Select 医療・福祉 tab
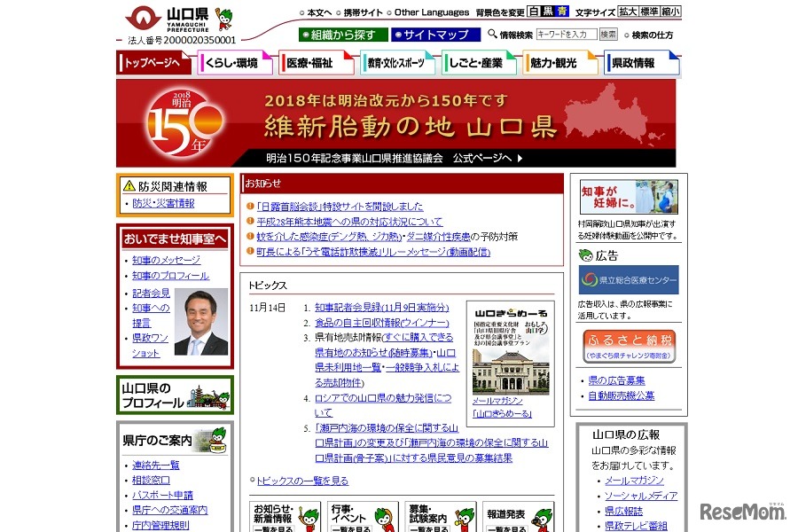Screen dimensions: 798x532 tap(316, 63)
